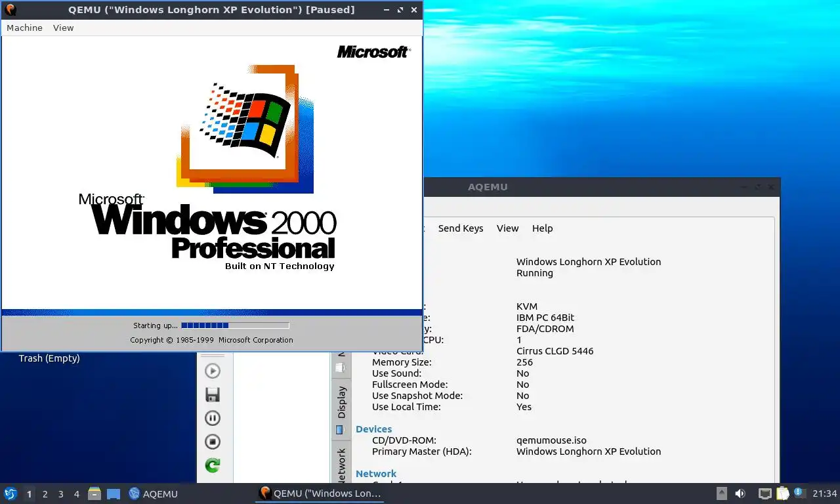Open the update notification tray icon
The image size is (840, 504).
(x=799, y=492)
